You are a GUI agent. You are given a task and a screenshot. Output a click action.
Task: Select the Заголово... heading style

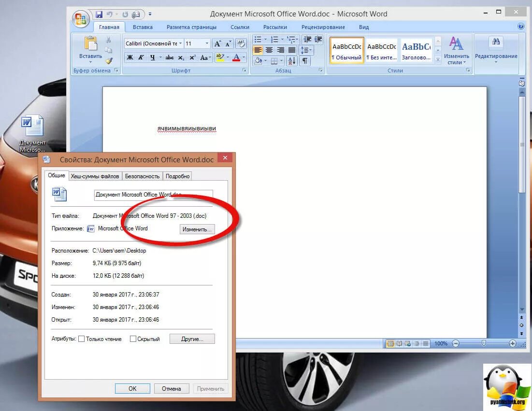coord(417,50)
